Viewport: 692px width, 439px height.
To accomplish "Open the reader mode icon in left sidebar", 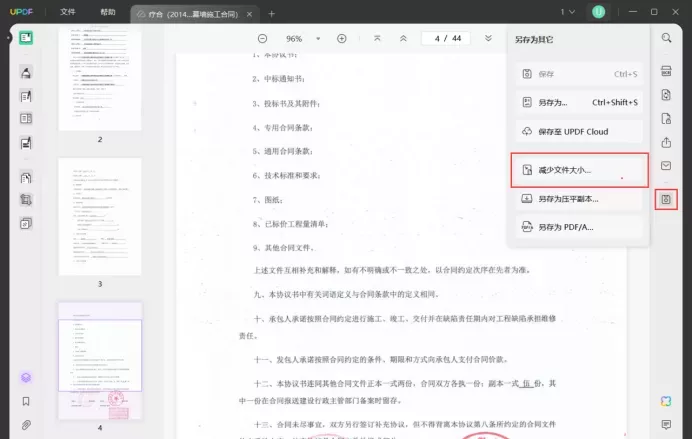I will pos(26,38).
